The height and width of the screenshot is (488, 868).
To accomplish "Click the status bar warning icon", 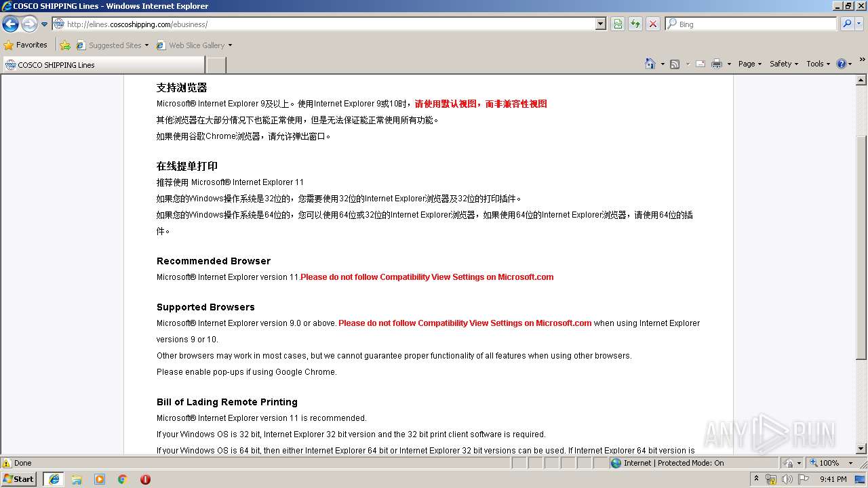I will (7, 463).
